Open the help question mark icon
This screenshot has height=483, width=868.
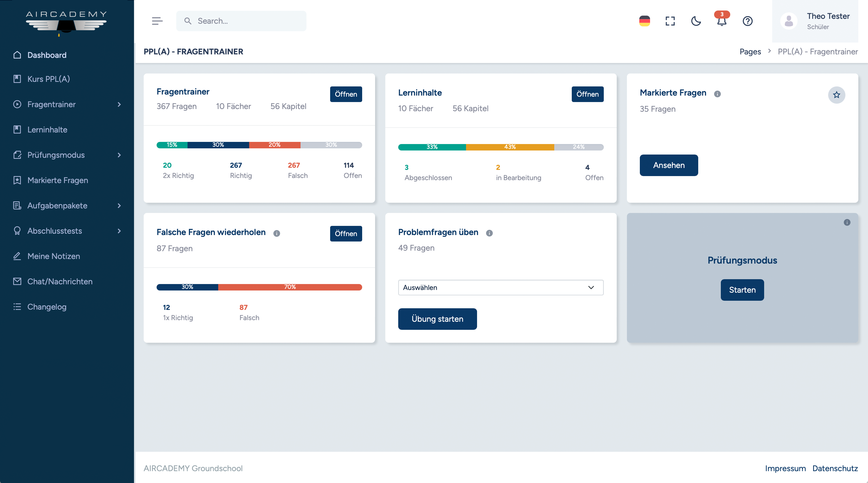pyautogui.click(x=747, y=21)
